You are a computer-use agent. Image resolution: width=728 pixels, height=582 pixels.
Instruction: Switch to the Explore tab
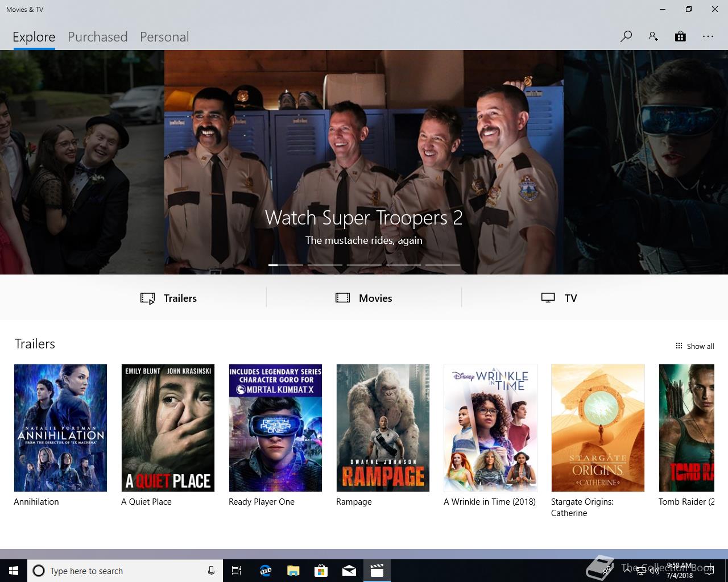click(x=34, y=37)
